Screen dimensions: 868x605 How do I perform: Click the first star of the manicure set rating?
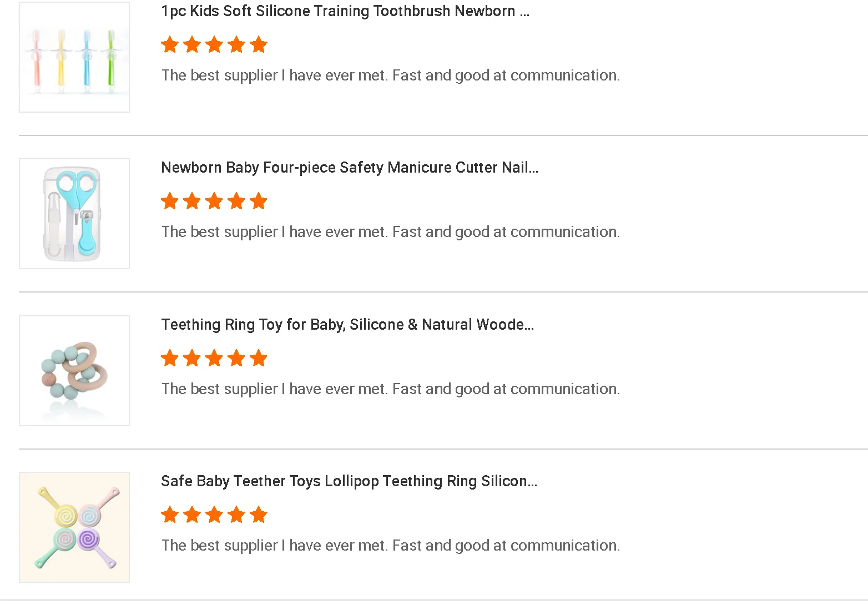[x=170, y=201]
